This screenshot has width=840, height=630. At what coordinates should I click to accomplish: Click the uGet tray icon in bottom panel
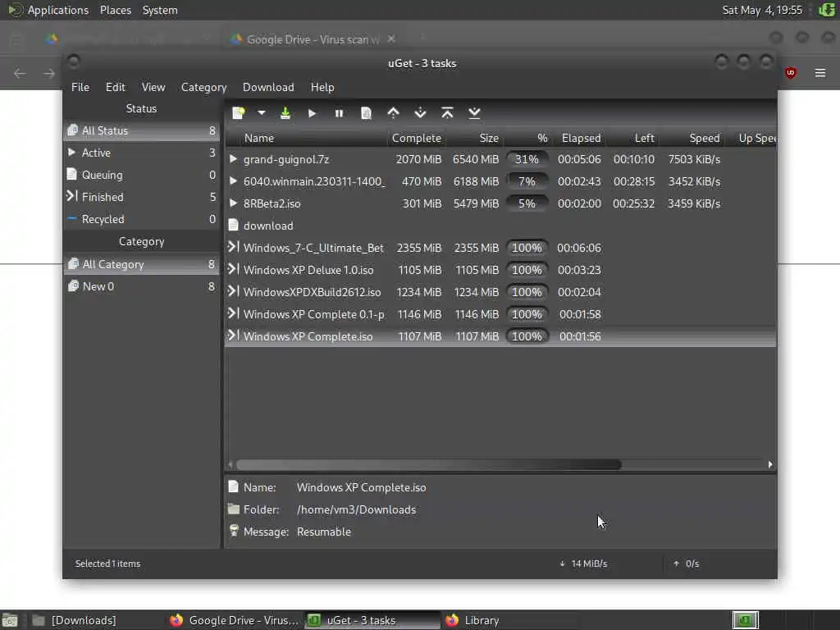click(745, 620)
